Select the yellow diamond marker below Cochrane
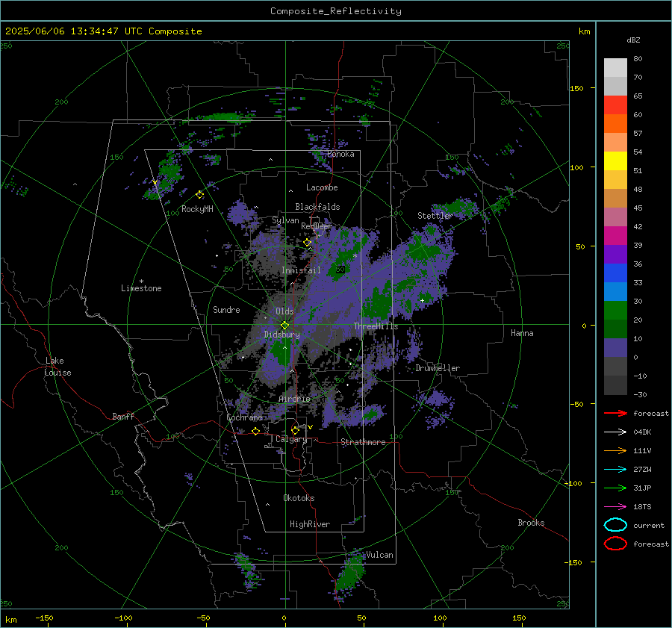This screenshot has width=672, height=628. [x=256, y=431]
